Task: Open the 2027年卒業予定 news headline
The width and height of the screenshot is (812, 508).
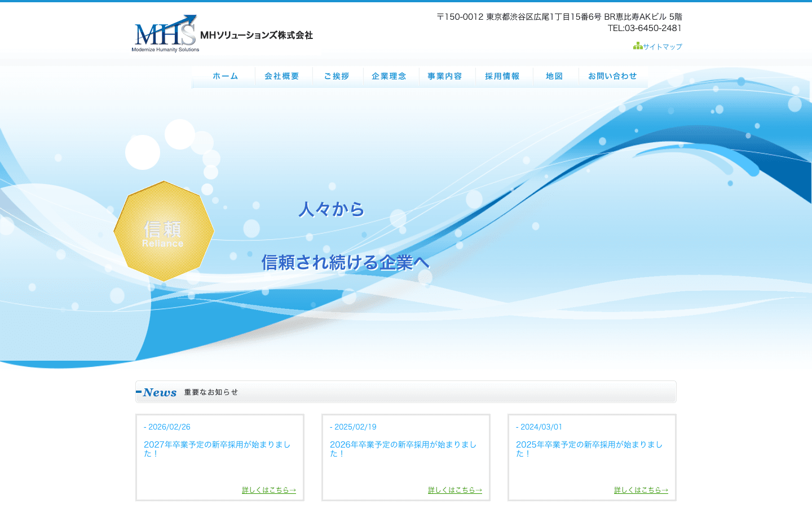Action: 217,449
